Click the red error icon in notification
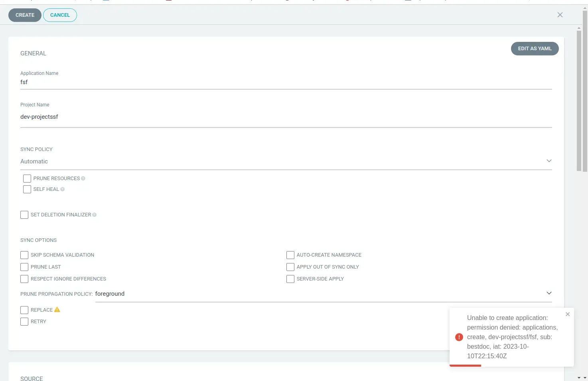Screen dimensions: 588x381 [459, 337]
